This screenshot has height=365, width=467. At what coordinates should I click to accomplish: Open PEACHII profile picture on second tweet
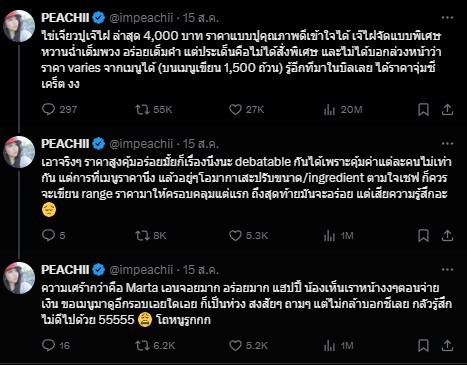click(19, 152)
